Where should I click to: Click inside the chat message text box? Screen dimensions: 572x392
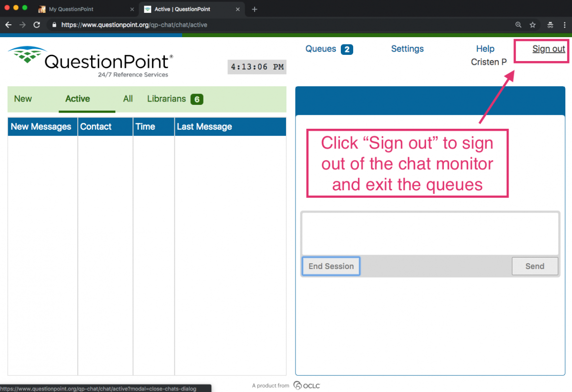(x=430, y=234)
